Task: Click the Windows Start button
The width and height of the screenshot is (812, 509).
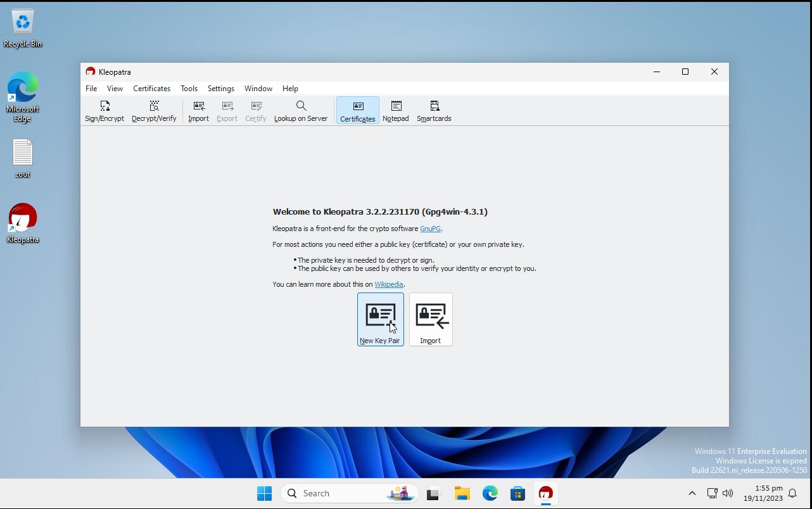Action: point(264,493)
